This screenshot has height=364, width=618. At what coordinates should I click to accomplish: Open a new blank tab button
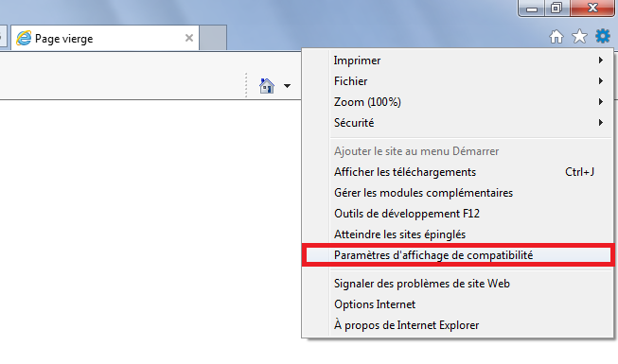tap(213, 38)
